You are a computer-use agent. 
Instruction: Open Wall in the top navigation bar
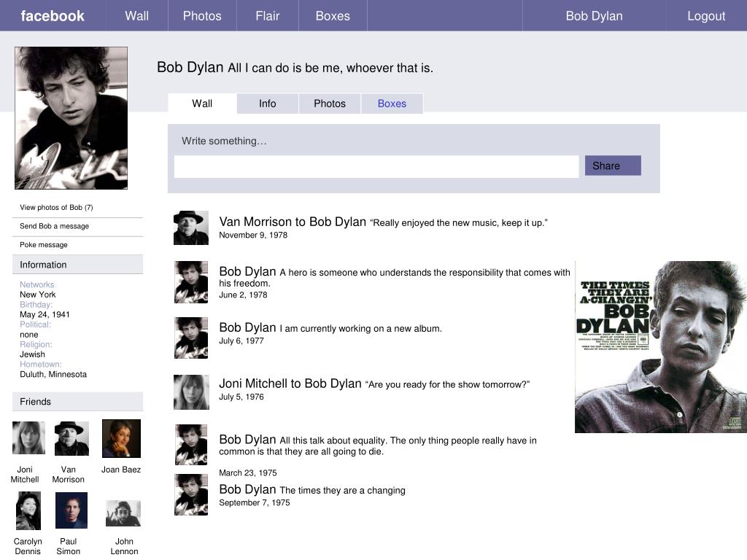(136, 16)
